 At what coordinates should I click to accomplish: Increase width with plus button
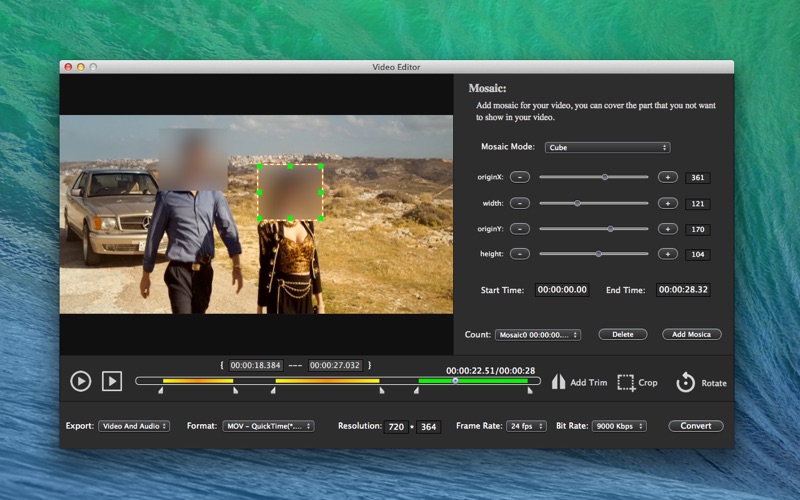click(667, 203)
